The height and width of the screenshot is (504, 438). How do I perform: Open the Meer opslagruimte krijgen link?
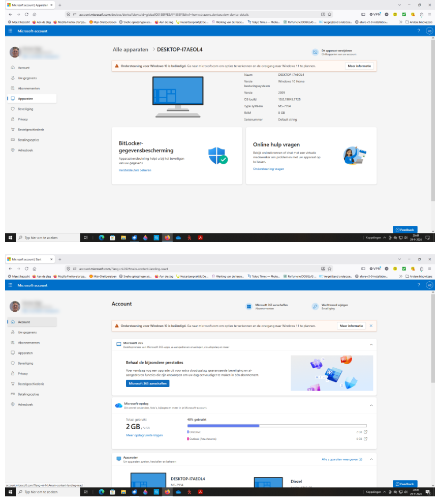coord(144,435)
